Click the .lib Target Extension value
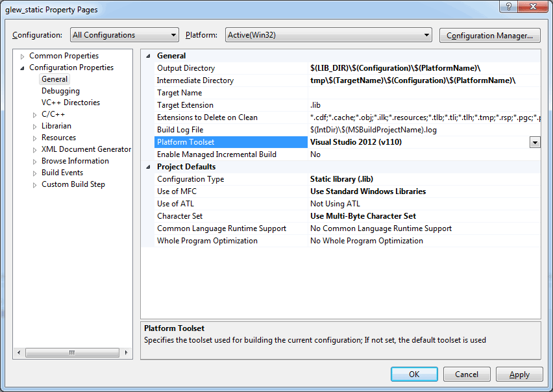The height and width of the screenshot is (392, 553). click(x=315, y=105)
